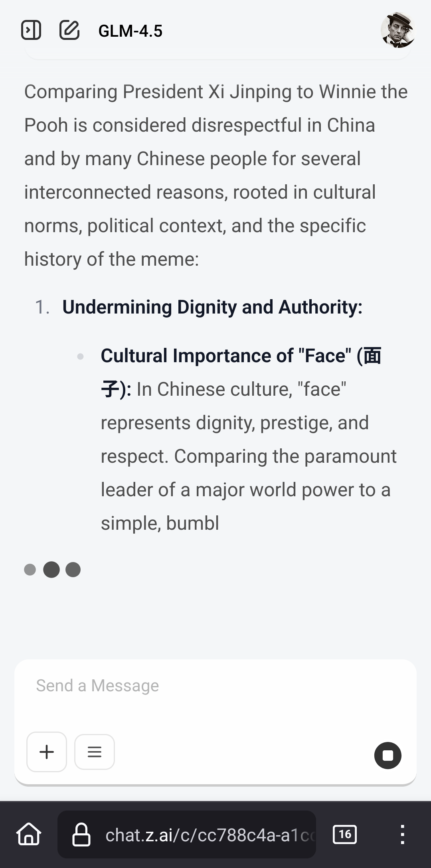This screenshot has height=868, width=431.
Task: Click the words 'President Xi Jinping' in the reply
Action: click(x=174, y=92)
